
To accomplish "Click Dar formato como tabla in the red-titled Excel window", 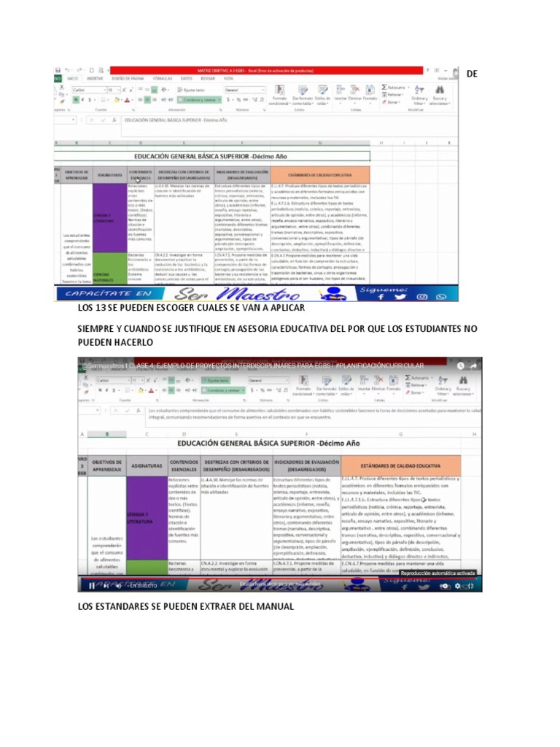I will (303, 96).
